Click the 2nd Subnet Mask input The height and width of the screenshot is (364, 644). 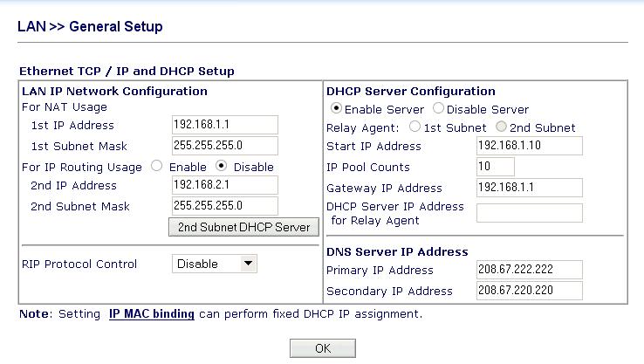pyautogui.click(x=224, y=206)
